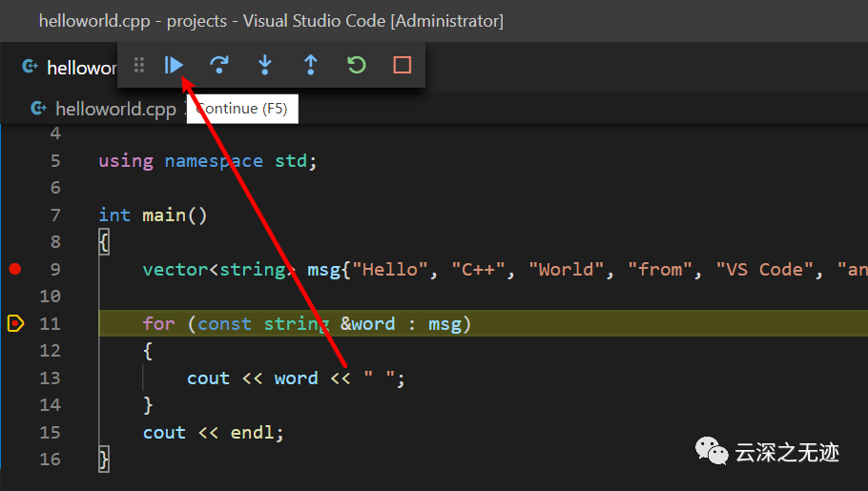
Task: Click the Step Into debug icon
Action: point(265,66)
